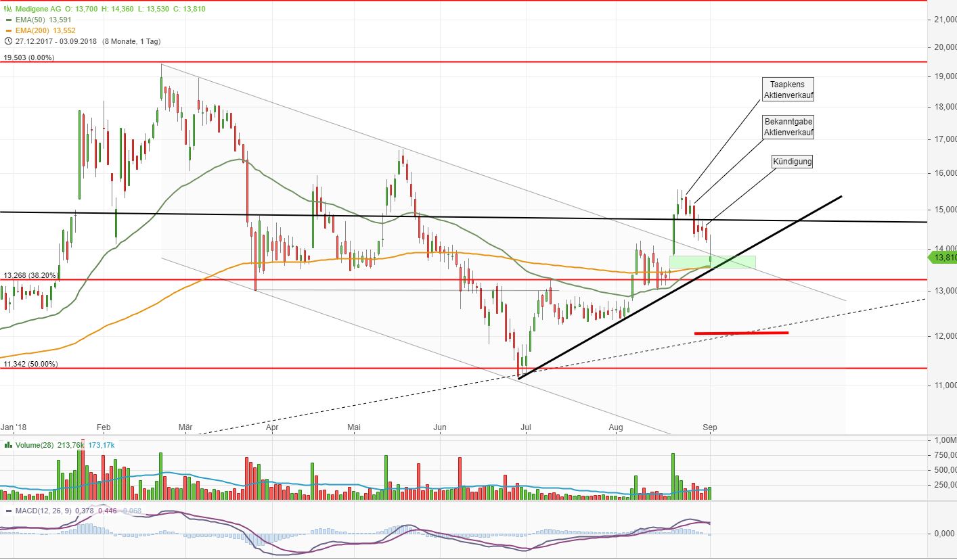Select the Medigene AG candlestick chart icon
This screenshot has height=560, width=957.
click(7, 9)
